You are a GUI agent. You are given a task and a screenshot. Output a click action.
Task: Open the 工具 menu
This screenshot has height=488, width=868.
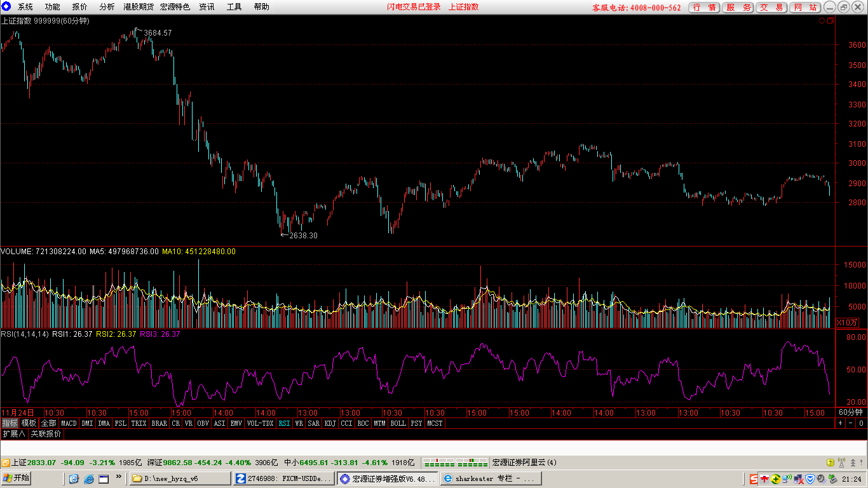234,7
